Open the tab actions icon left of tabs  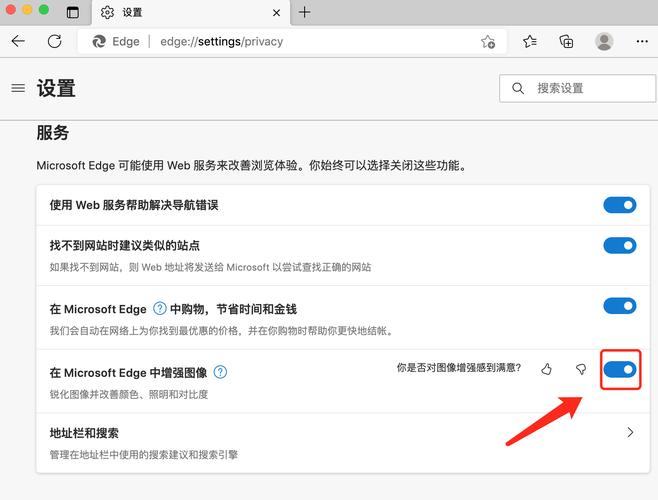pos(73,12)
